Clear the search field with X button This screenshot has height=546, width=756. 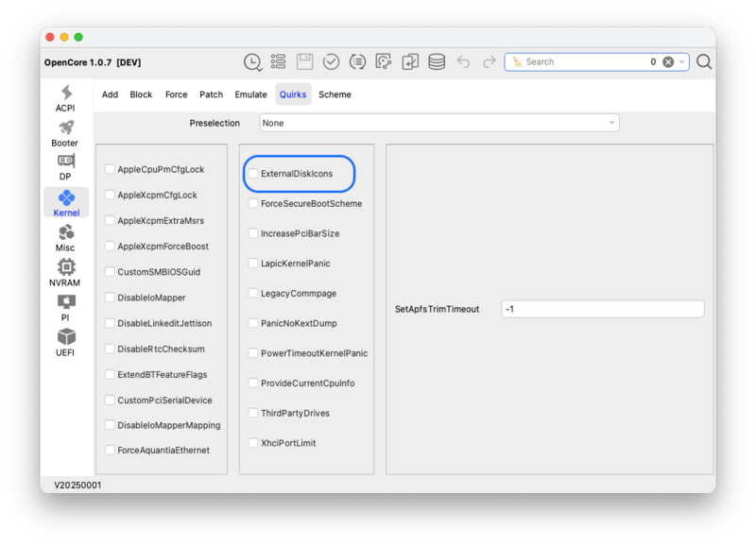pyautogui.click(x=668, y=62)
